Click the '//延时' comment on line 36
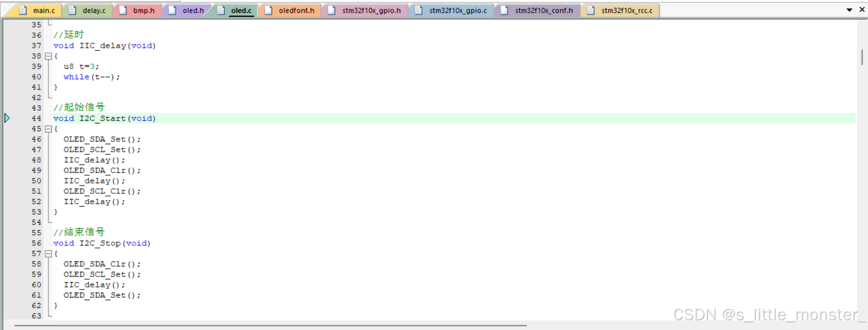Screen dimensions: 868x330 [69, 35]
